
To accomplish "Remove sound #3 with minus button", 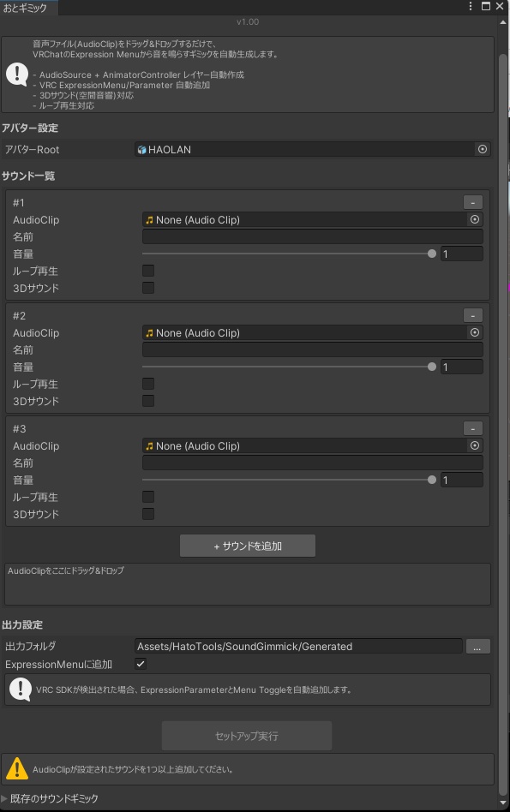I will tap(472, 428).
